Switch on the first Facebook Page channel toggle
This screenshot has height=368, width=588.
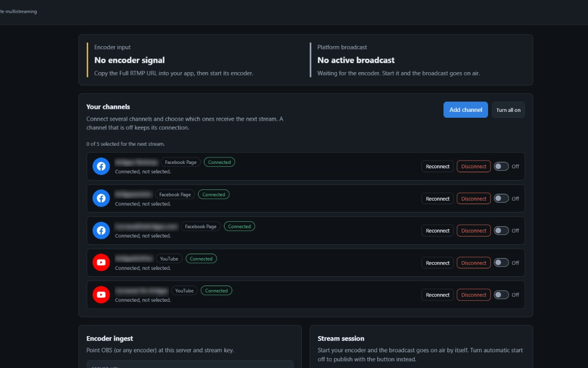(501, 166)
